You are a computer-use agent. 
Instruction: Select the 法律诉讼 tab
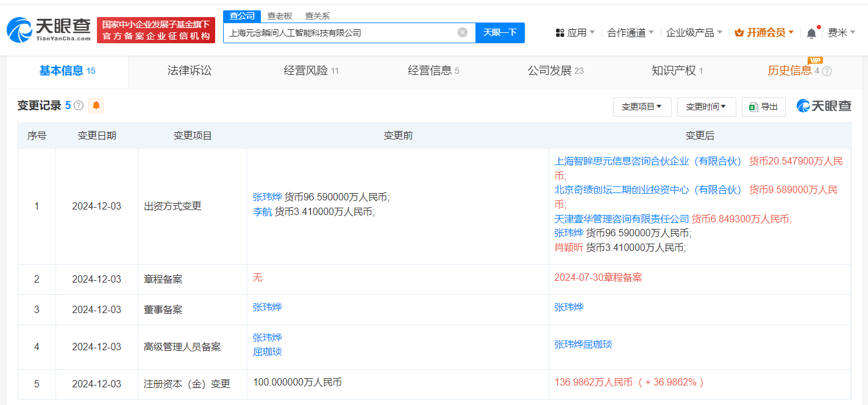coord(190,71)
